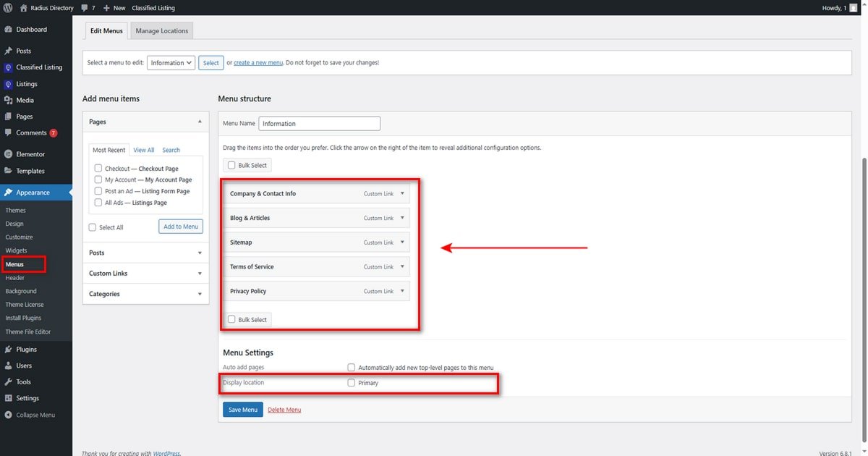Image resolution: width=868 pixels, height=456 pixels.
Task: Enable the bottom Bulk Select checkbox
Action: tap(231, 319)
